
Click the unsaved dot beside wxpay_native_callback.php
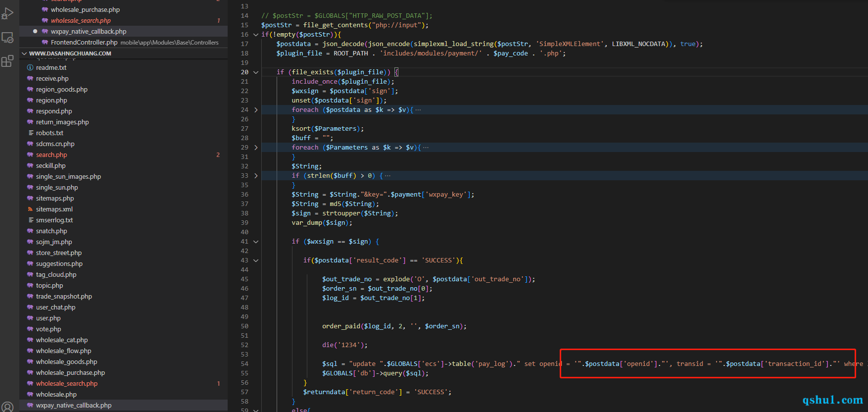point(35,31)
